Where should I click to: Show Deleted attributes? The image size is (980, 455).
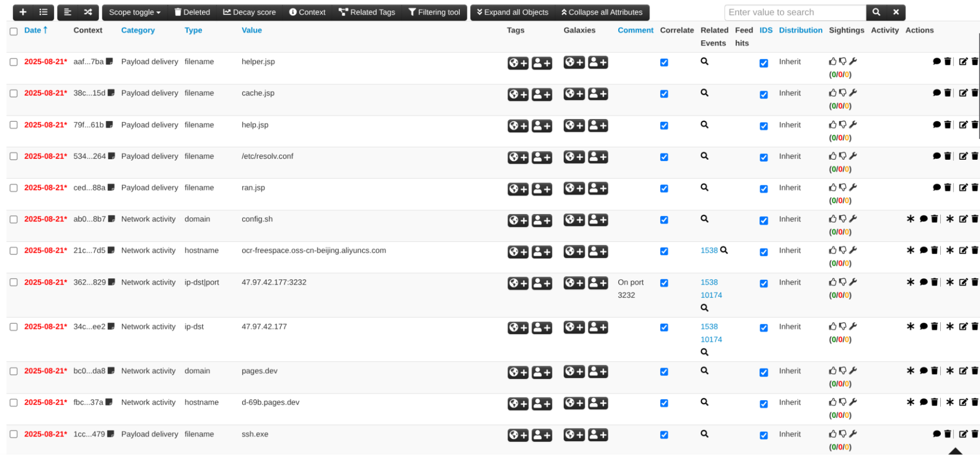[x=192, y=12]
